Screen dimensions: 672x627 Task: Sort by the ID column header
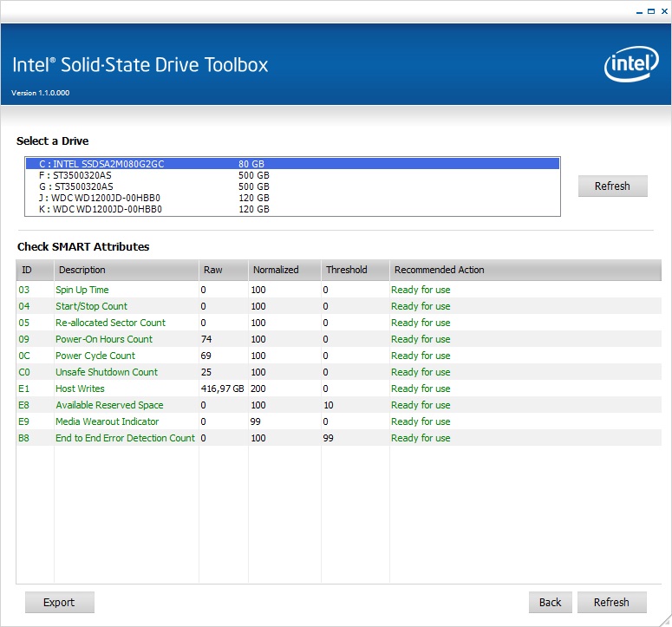point(36,270)
